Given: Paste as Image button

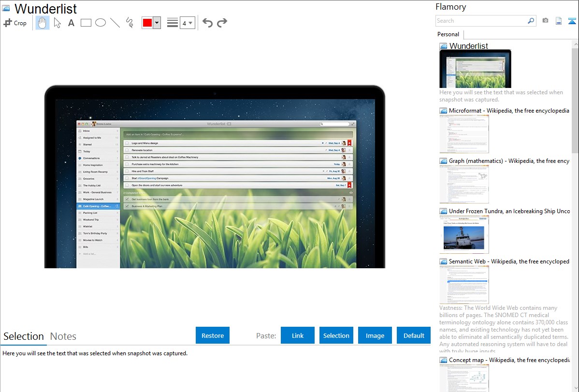Looking at the screenshot, I should (x=375, y=335).
